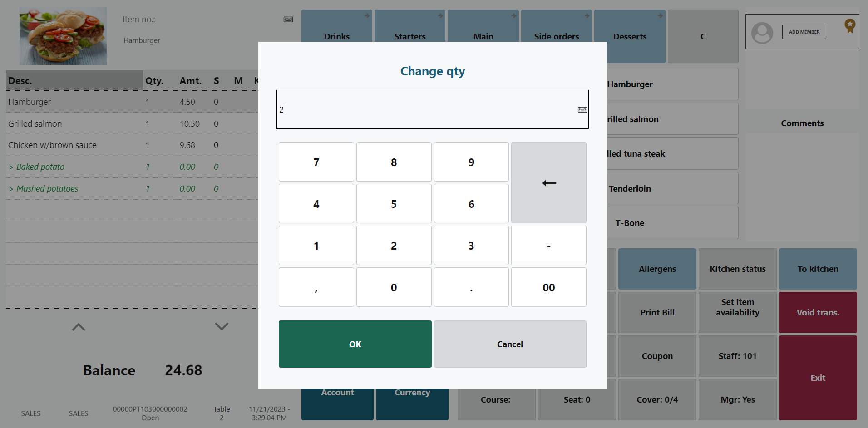868x428 pixels.
Task: Add Grilled salmon from the menu items
Action: (x=672, y=119)
